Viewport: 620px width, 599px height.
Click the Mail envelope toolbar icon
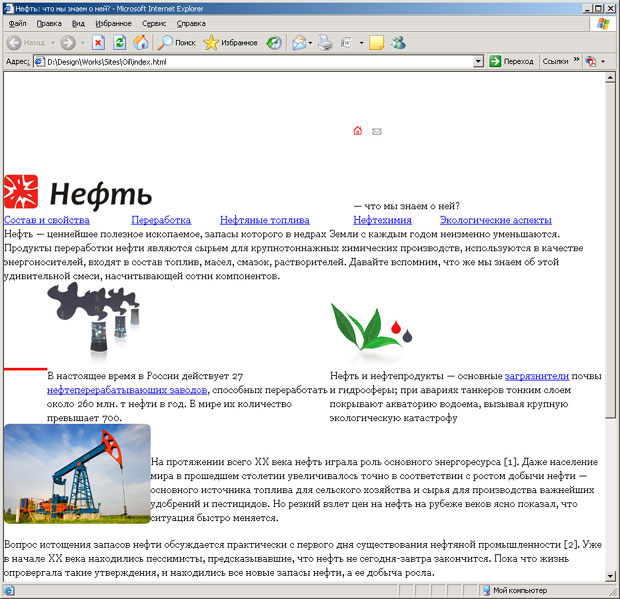(299, 43)
